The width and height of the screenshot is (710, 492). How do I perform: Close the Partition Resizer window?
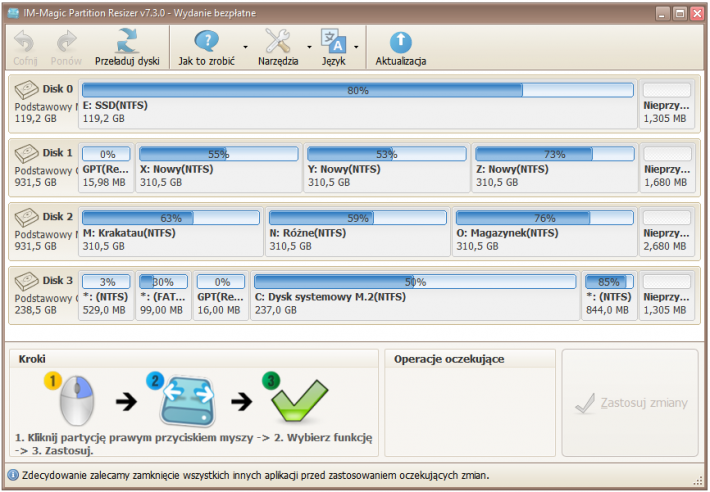[x=697, y=14]
